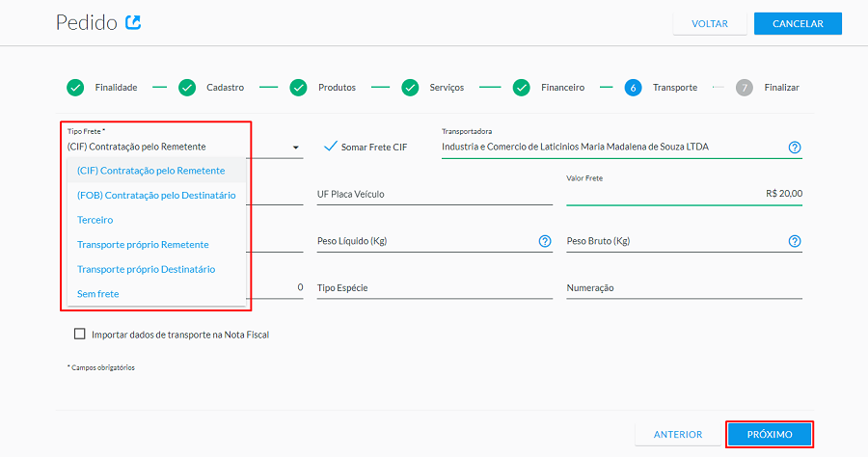Click the Numeração field
The image size is (868, 457).
click(684, 287)
